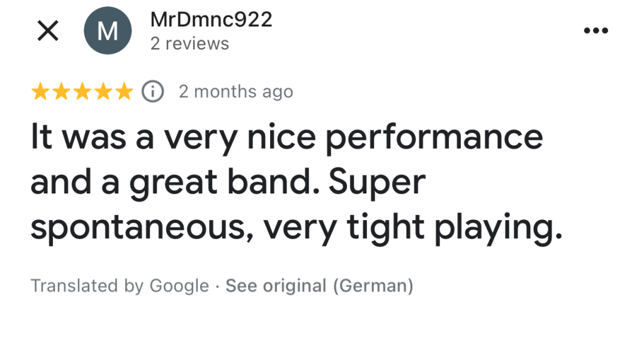Image resolution: width=644 pixels, height=341 pixels.
Task: Click the info icon beside the stars
Action: (x=152, y=91)
